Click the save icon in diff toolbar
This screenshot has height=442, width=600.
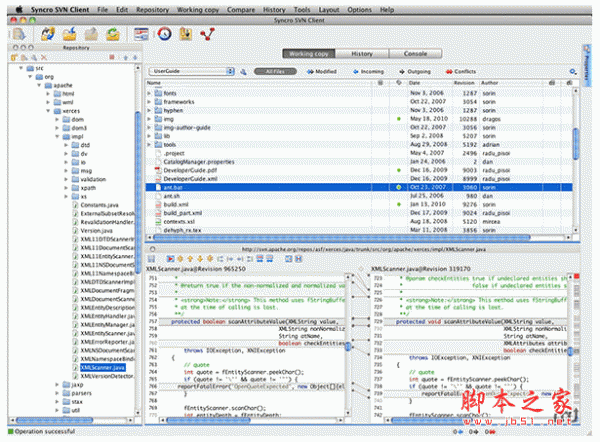coord(152,259)
